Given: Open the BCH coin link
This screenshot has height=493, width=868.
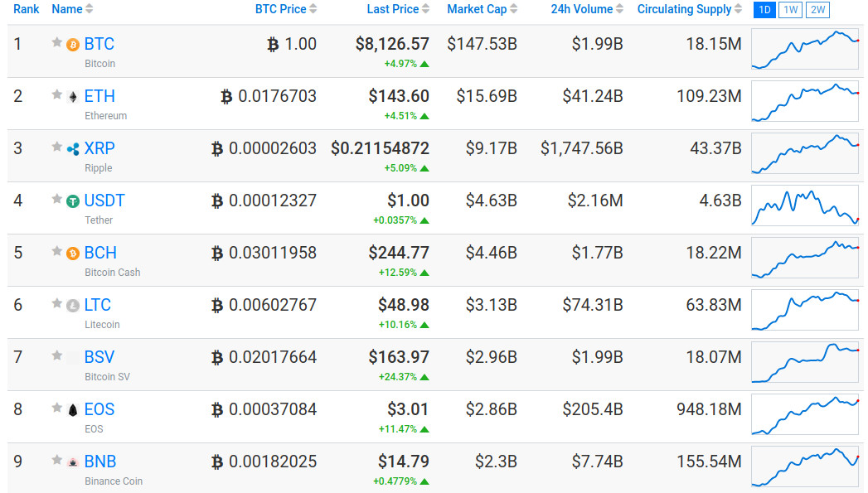Looking at the screenshot, I should [100, 253].
